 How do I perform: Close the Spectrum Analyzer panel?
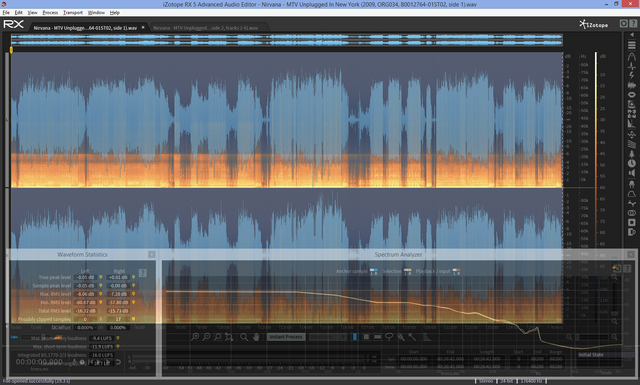click(631, 254)
